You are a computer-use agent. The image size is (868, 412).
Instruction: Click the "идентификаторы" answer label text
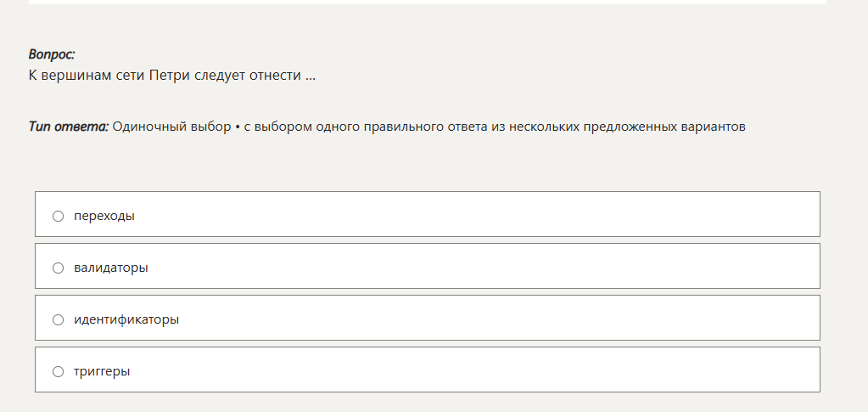pyautogui.click(x=126, y=319)
